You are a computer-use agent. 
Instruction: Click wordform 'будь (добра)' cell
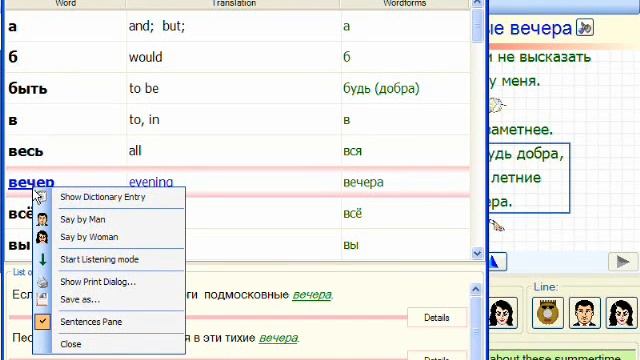point(381,89)
